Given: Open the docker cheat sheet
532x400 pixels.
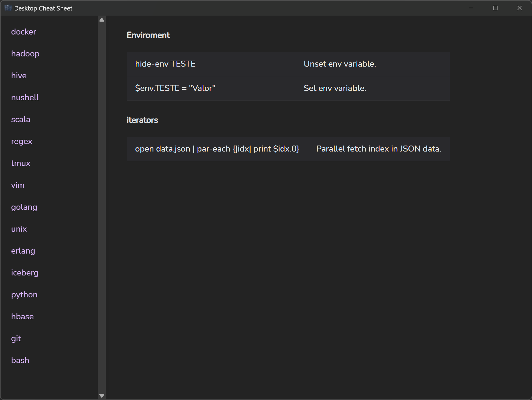Looking at the screenshot, I should point(23,32).
